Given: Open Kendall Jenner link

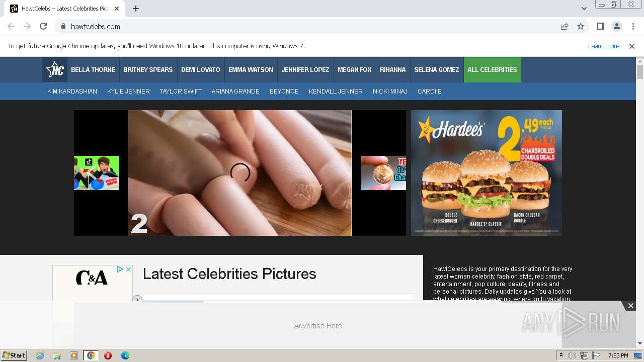Looking at the screenshot, I should click(x=336, y=92).
